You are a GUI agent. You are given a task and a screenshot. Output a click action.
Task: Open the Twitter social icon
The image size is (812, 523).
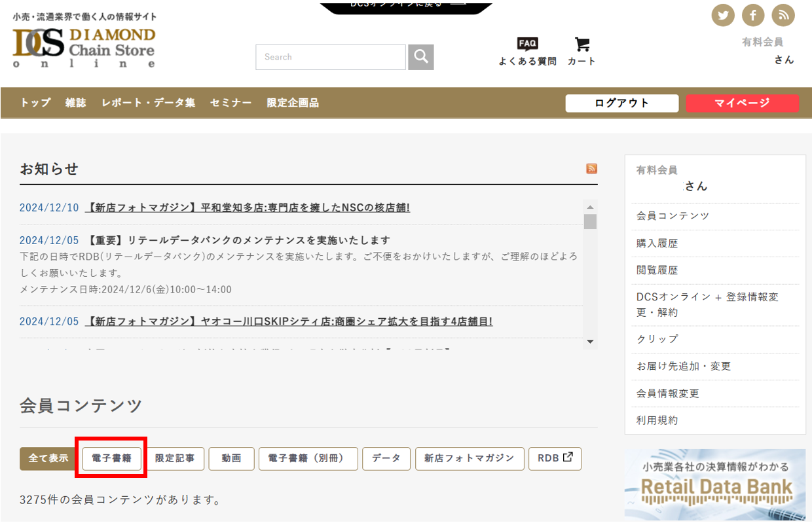click(723, 15)
